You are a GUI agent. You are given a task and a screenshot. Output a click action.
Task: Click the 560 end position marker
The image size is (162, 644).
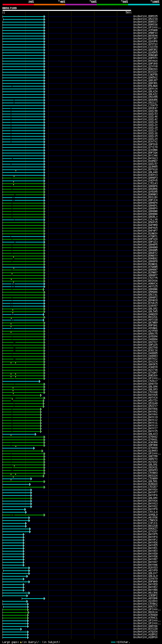pyautogui.click(x=128, y=12)
